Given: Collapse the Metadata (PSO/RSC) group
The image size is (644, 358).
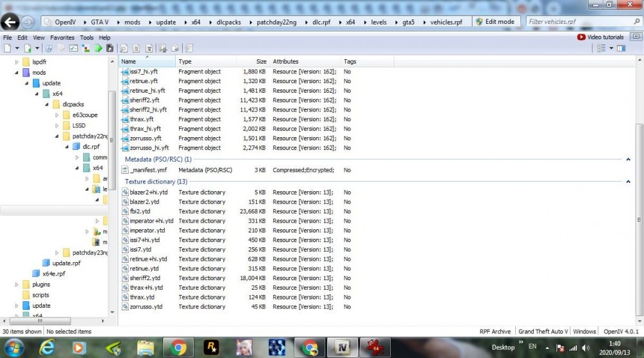Looking at the screenshot, I should (x=628, y=159).
